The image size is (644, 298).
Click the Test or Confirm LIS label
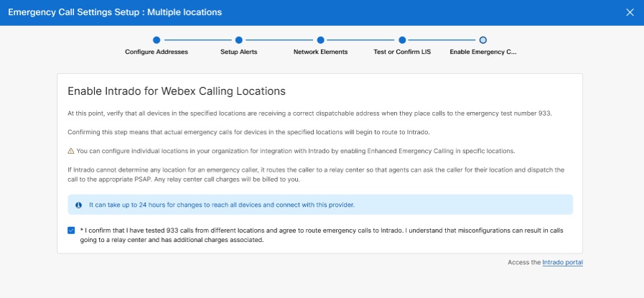tap(402, 52)
